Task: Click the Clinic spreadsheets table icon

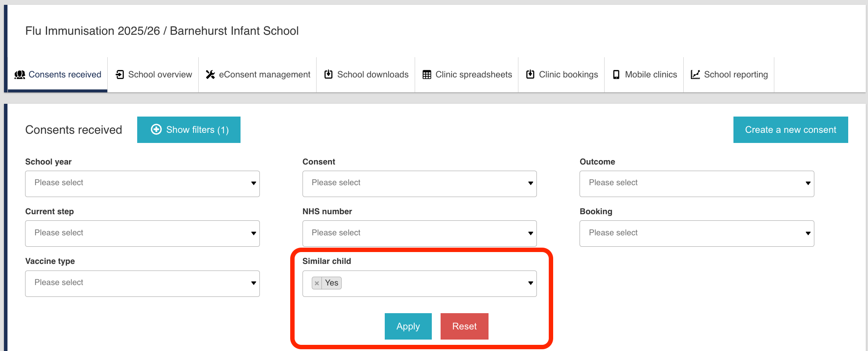Action: (x=427, y=75)
